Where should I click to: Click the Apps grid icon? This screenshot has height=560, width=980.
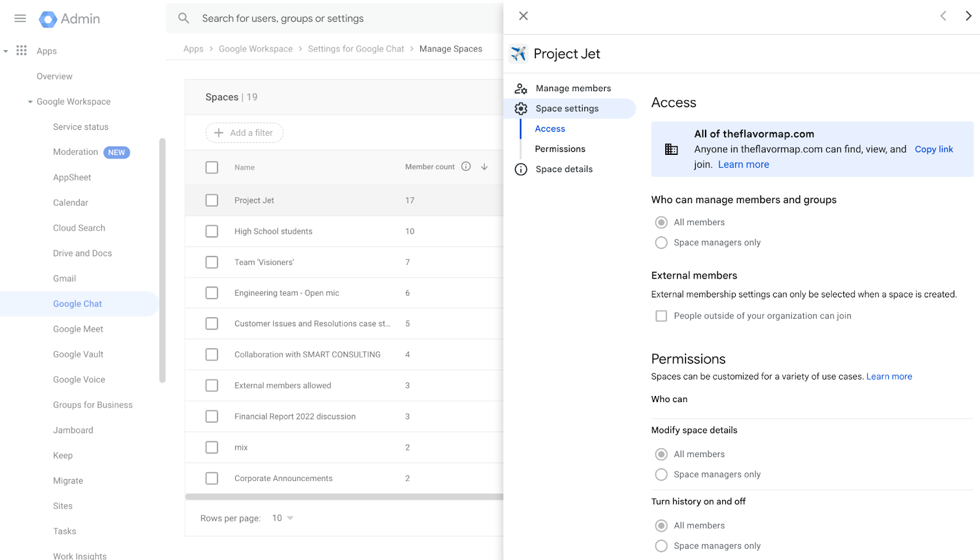(x=21, y=51)
